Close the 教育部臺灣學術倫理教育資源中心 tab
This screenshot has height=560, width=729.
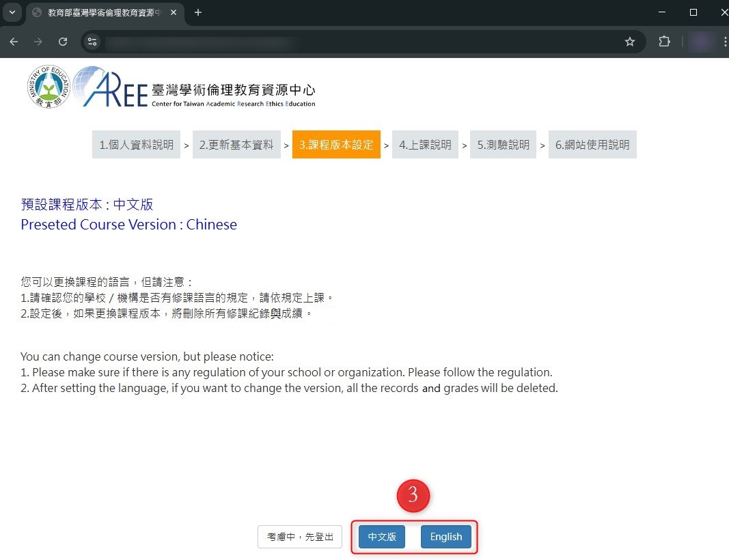pos(174,12)
